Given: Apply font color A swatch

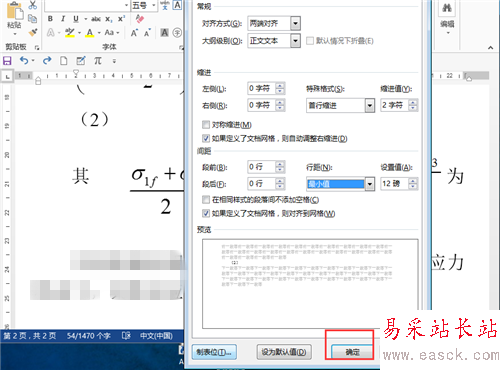Looking at the screenshot, I should 89,32.
